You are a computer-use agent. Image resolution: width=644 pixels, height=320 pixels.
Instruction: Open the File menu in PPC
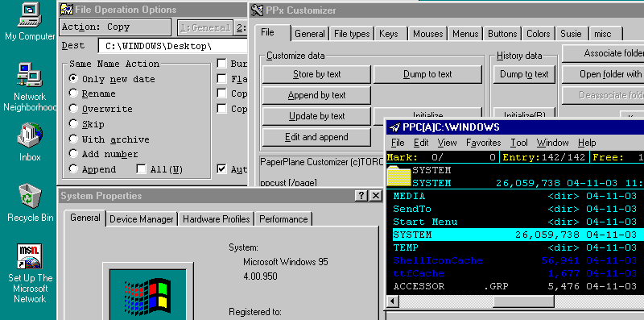(398, 143)
